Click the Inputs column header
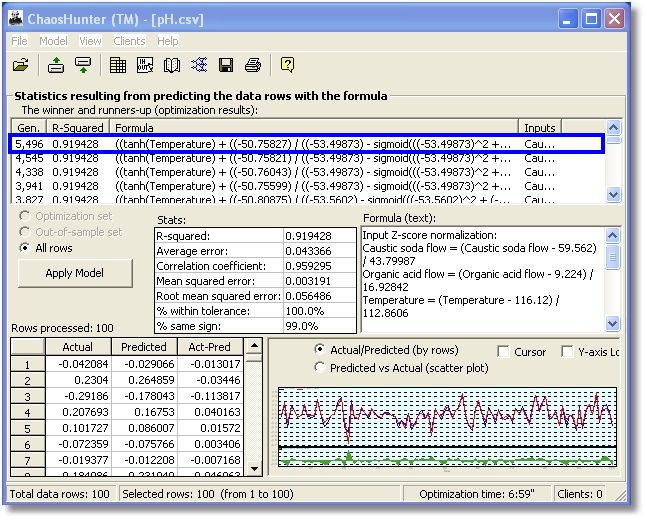 click(x=540, y=128)
